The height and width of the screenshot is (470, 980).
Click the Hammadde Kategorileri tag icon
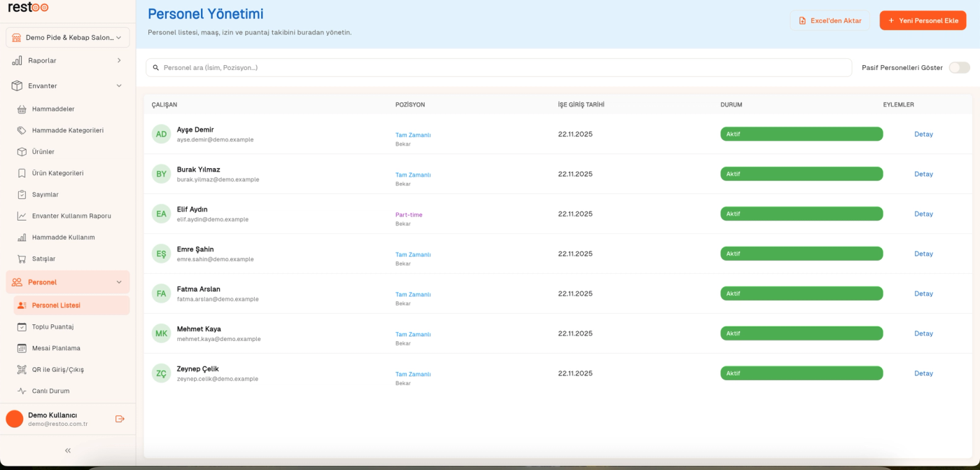click(22, 130)
